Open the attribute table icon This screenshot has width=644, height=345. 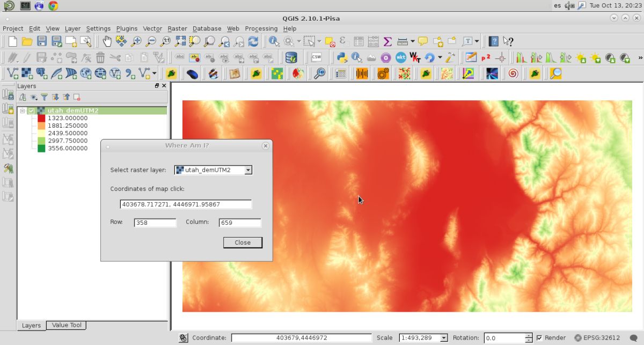tap(358, 41)
